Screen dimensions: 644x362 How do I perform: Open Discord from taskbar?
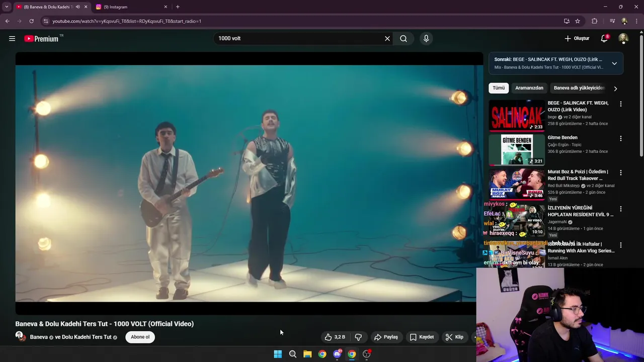[337, 354]
